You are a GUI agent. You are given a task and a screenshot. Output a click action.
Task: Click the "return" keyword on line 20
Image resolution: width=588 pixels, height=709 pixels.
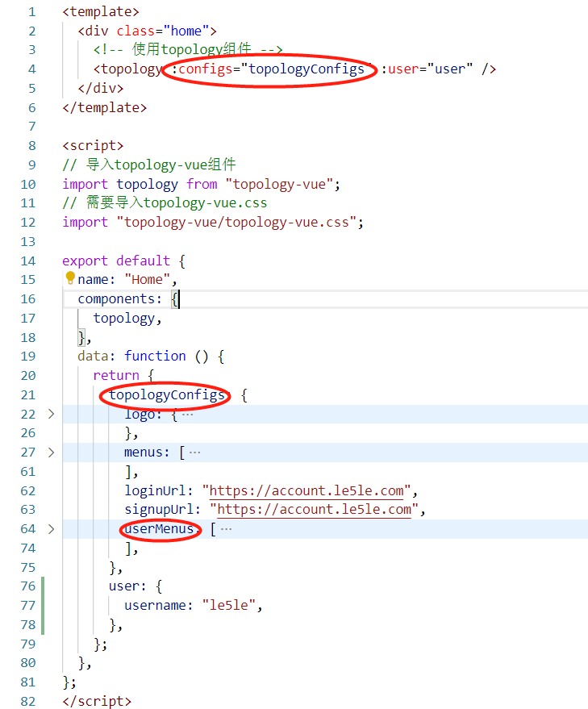point(116,375)
